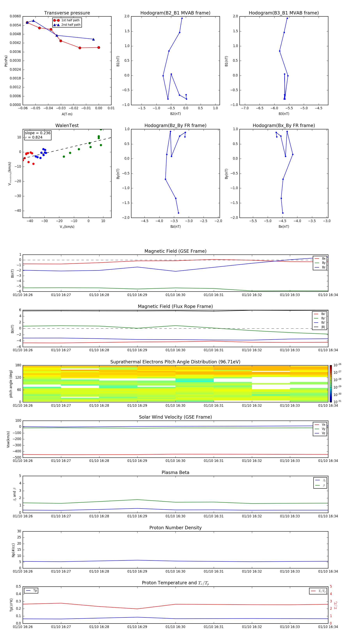Click the "Transverse pressure" plot title
The height and width of the screenshot is (644, 351).
[67, 13]
